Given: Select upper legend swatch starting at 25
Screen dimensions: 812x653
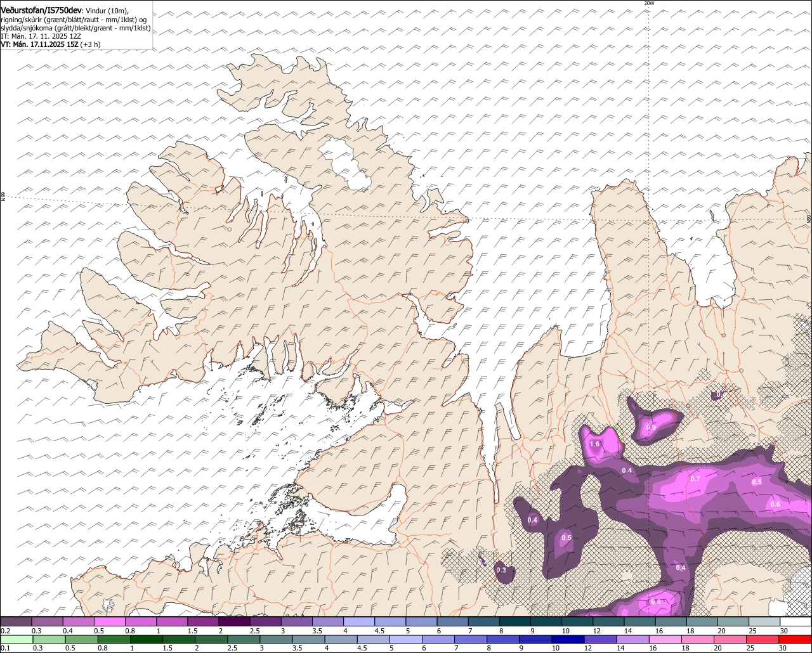Looking at the screenshot, I should (765, 621).
